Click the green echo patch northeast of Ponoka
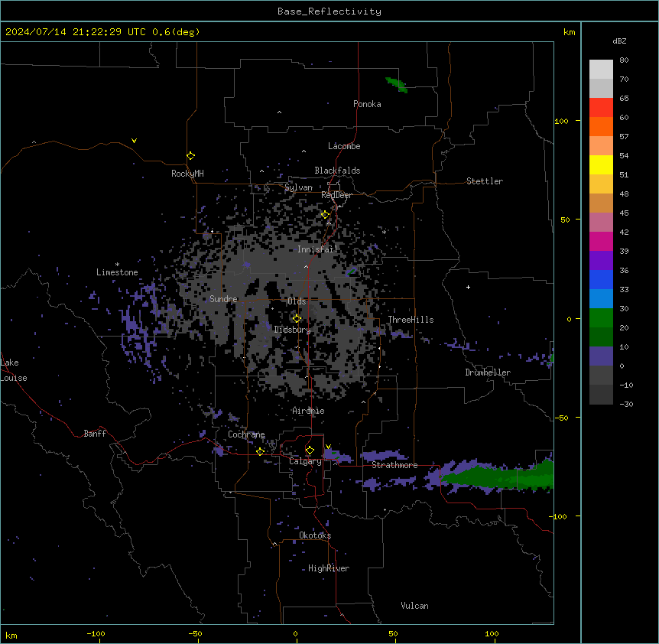This screenshot has width=659, height=644. (x=396, y=84)
